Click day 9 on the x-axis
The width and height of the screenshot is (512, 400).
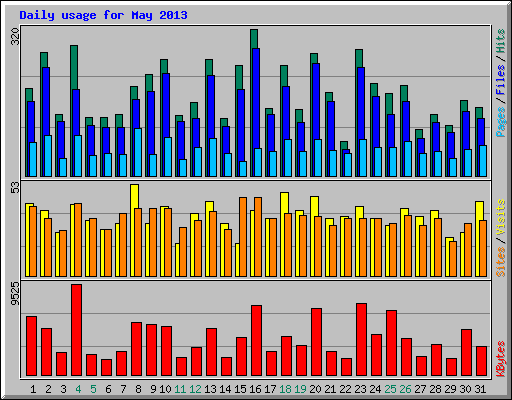pos(153,389)
